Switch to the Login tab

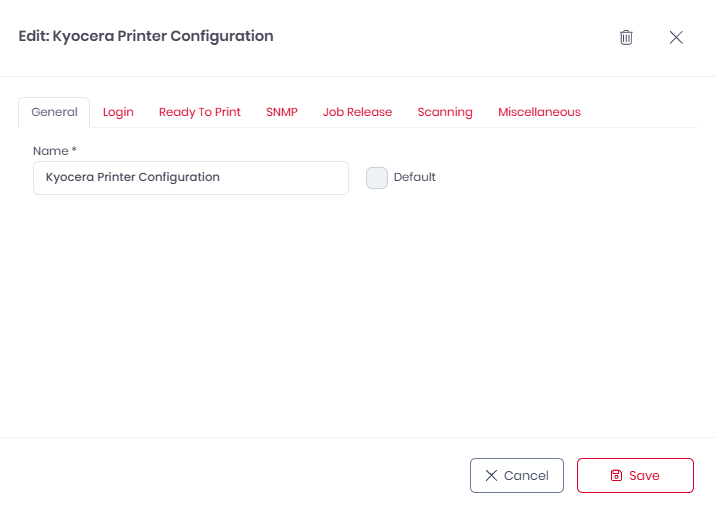(118, 112)
